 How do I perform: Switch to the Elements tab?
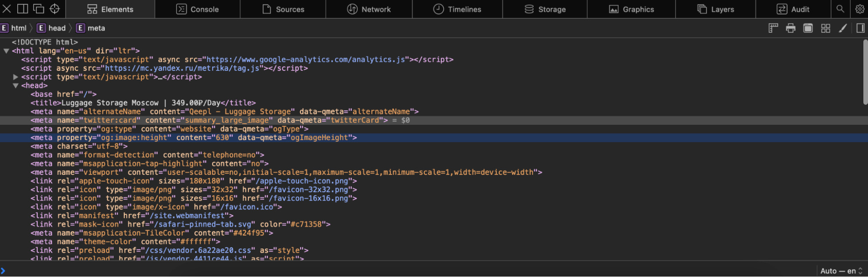coord(110,9)
